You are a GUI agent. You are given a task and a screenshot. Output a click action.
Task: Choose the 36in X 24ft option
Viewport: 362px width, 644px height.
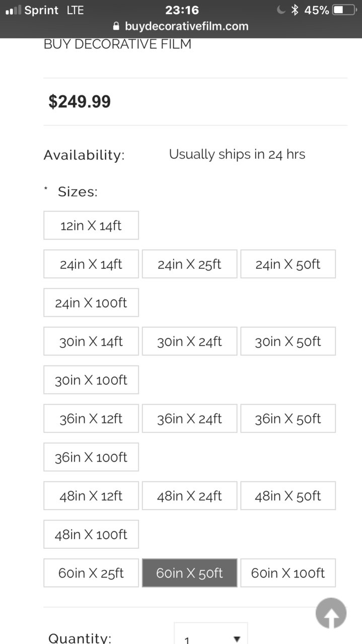point(189,418)
